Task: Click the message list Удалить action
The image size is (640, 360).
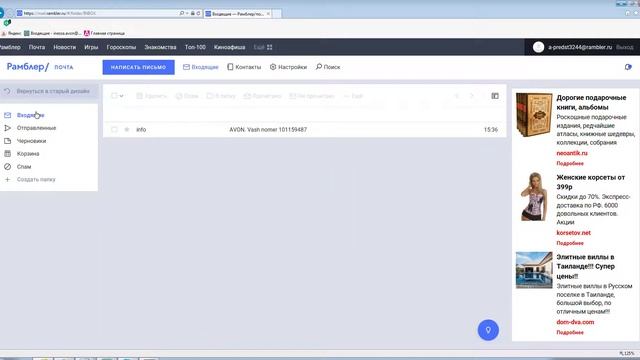Action: (151, 96)
